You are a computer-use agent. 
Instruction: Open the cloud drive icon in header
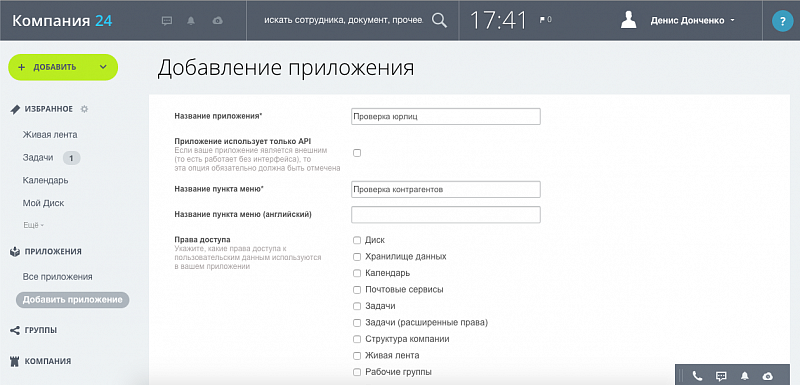pyautogui.click(x=217, y=21)
